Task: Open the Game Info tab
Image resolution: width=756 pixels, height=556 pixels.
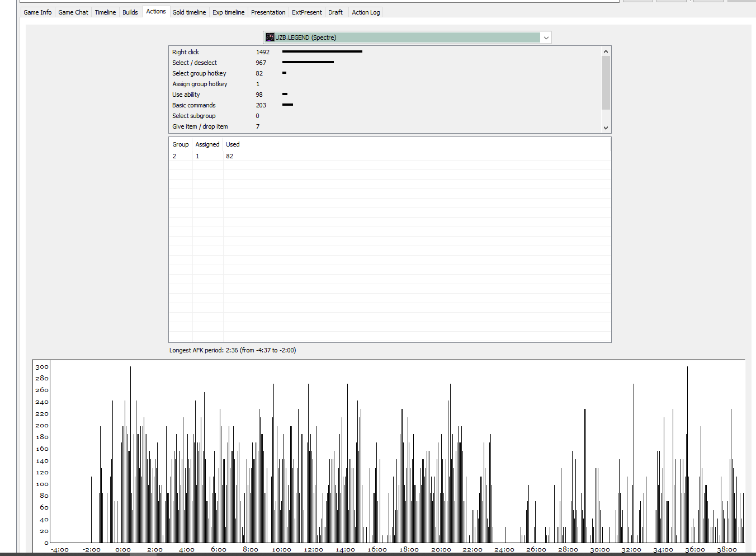Action: point(37,12)
